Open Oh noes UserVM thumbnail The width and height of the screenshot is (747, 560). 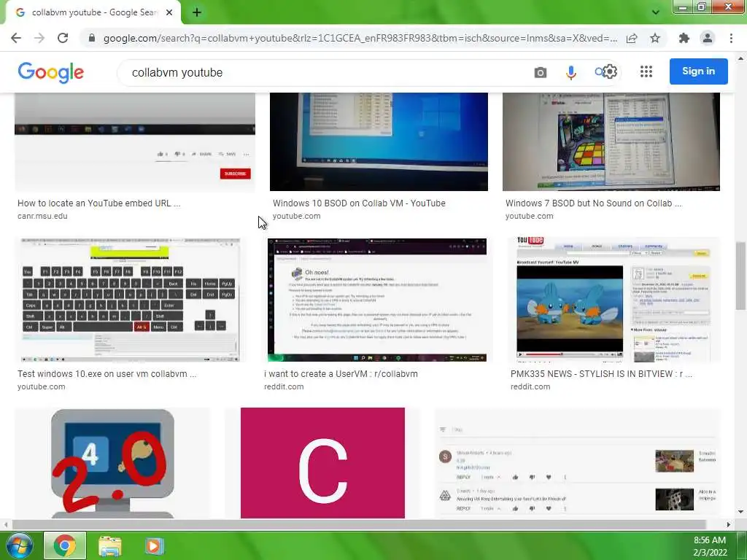pyautogui.click(x=377, y=300)
